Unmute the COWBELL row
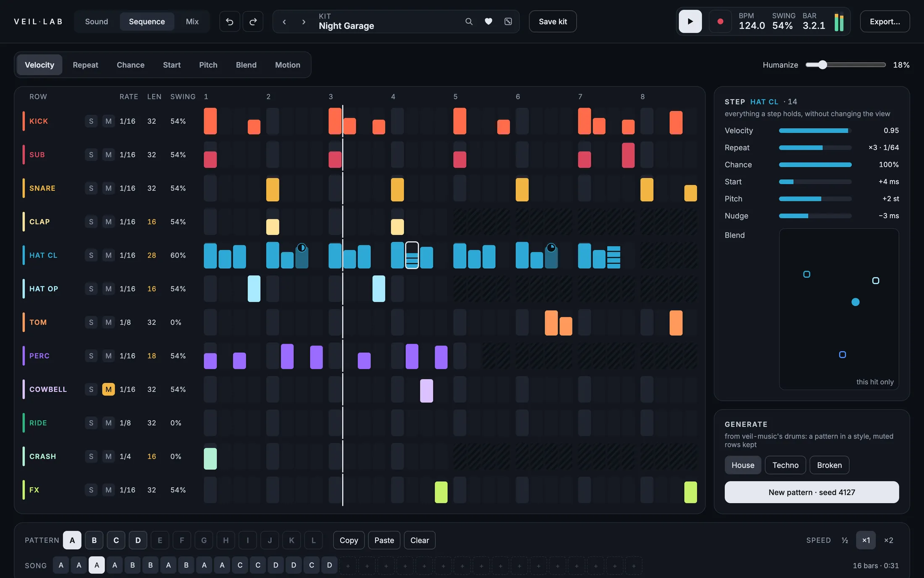This screenshot has width=924, height=578. 108,389
